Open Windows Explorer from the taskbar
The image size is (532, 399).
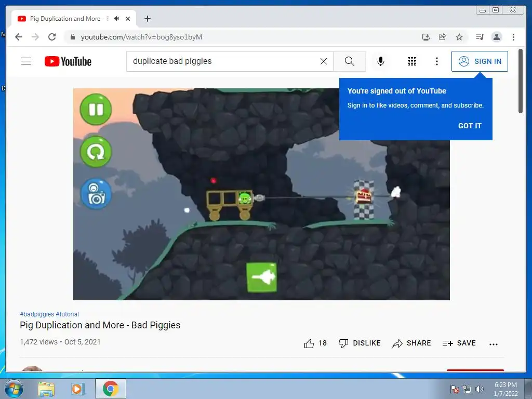(x=46, y=389)
